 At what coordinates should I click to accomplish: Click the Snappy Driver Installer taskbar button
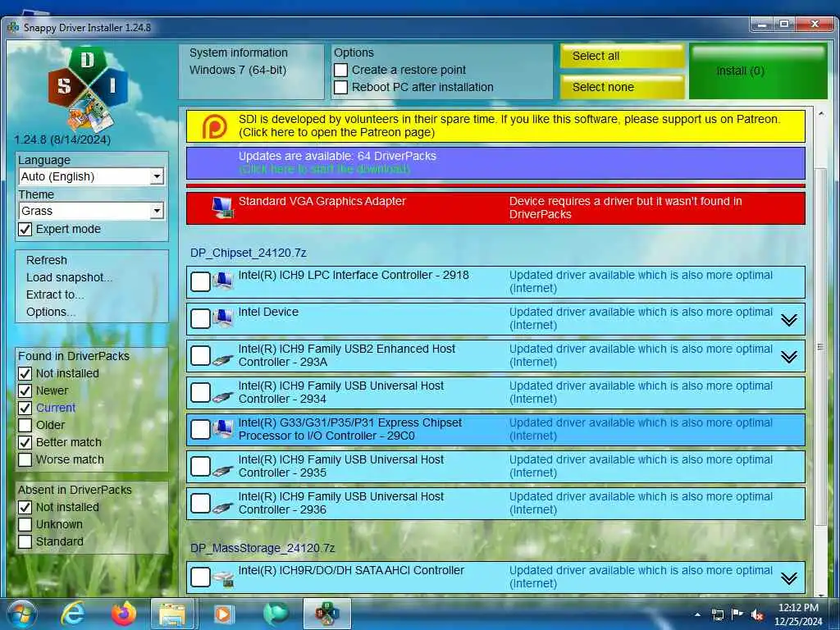click(x=326, y=614)
